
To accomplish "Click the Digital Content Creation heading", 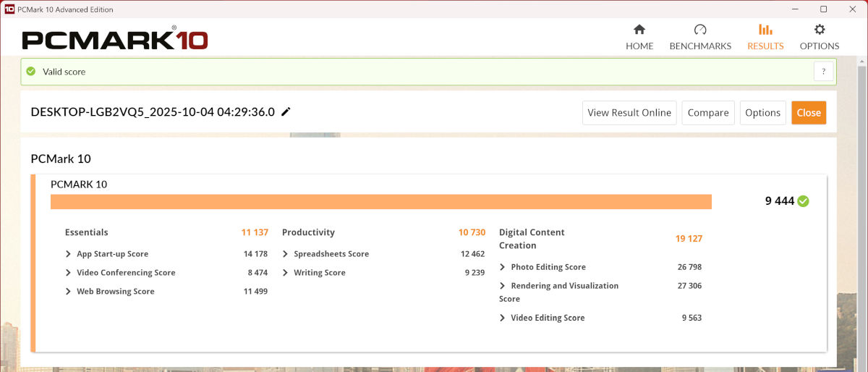I will [x=532, y=239].
